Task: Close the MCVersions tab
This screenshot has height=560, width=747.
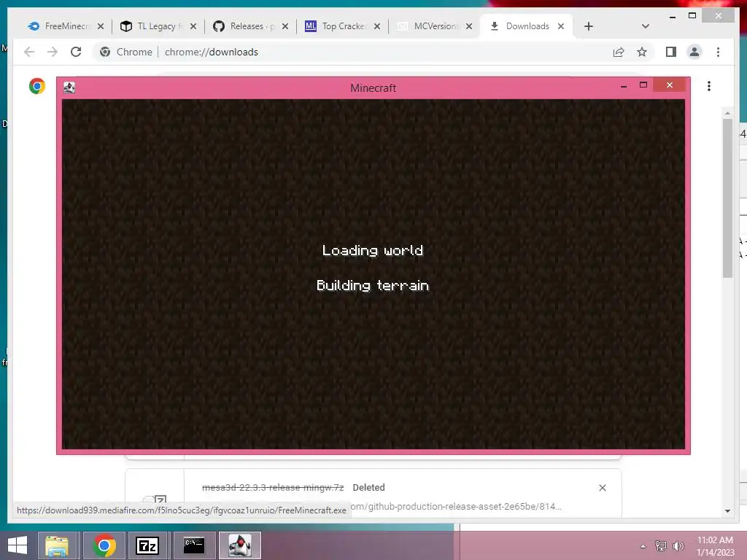Action: [469, 26]
